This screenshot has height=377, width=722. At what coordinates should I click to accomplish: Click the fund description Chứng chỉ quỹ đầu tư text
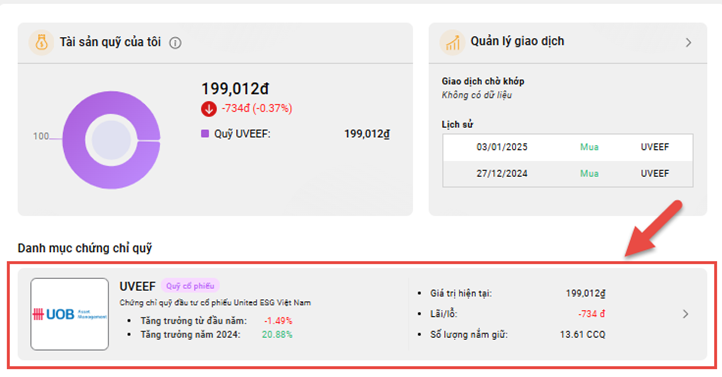click(215, 303)
